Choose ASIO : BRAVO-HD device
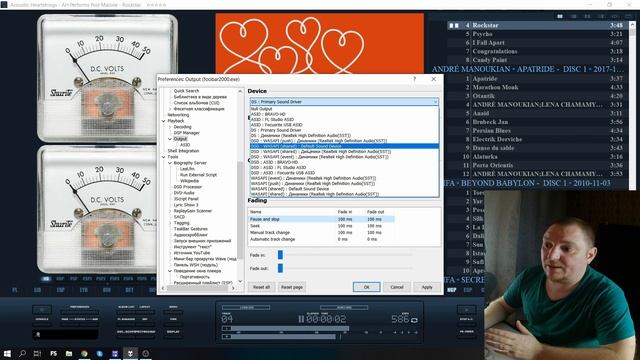Viewport: 640px width, 360px height. coord(344,114)
